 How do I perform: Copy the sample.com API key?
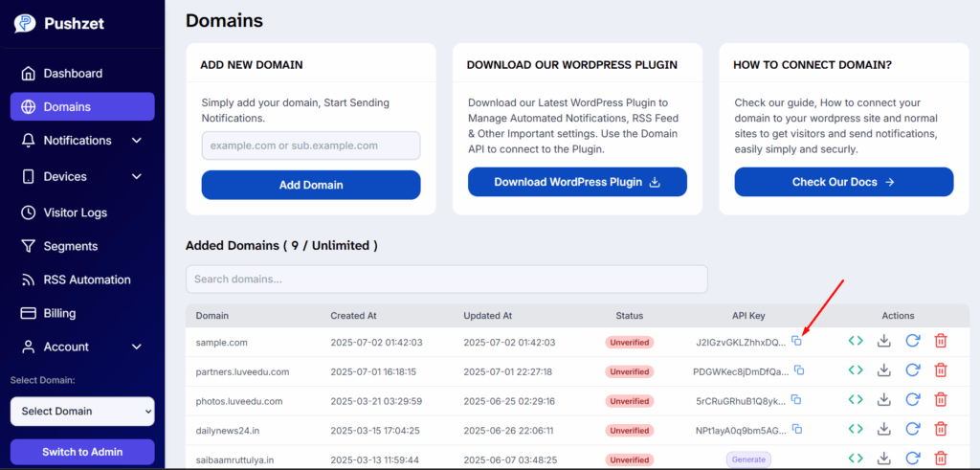click(797, 341)
